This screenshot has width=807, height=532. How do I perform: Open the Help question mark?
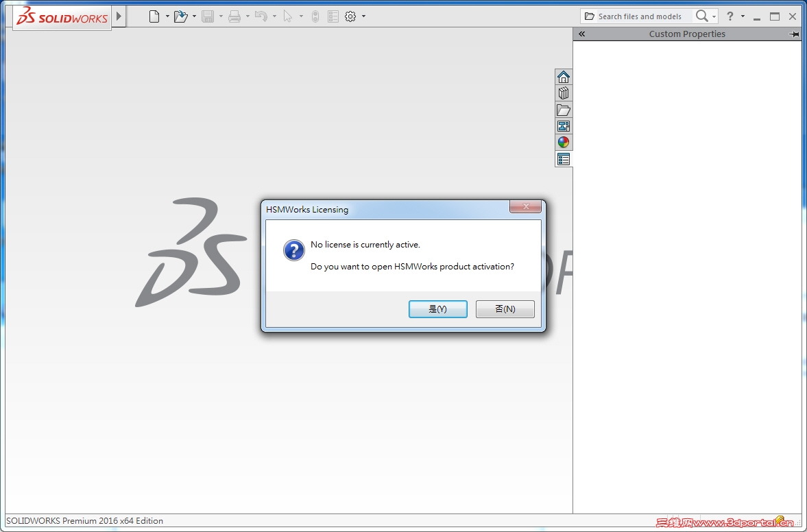(730, 16)
